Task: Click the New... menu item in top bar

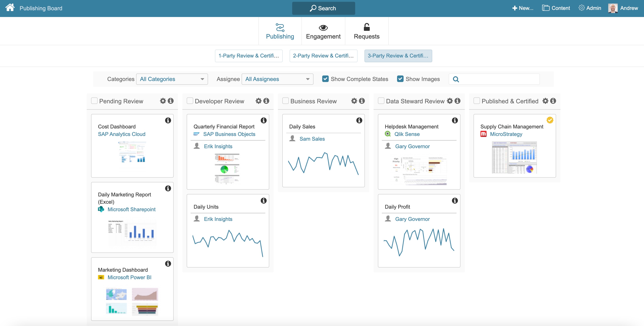Action: click(522, 8)
